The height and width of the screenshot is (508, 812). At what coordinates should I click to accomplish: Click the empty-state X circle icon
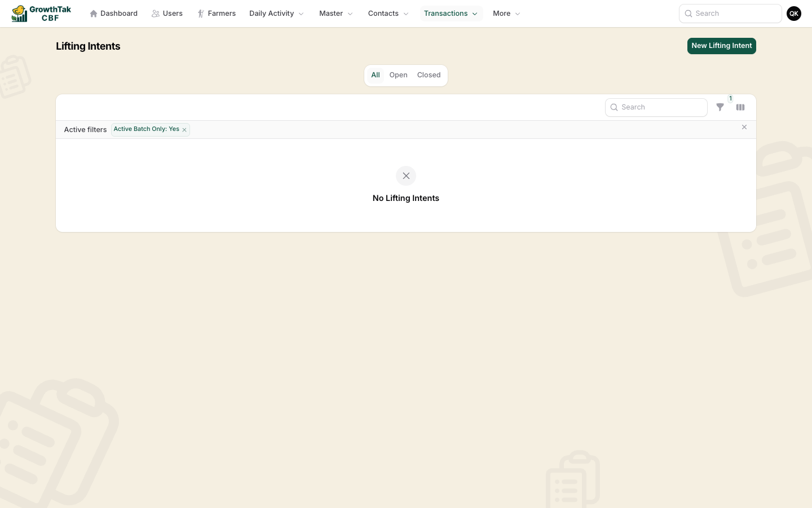tap(406, 176)
